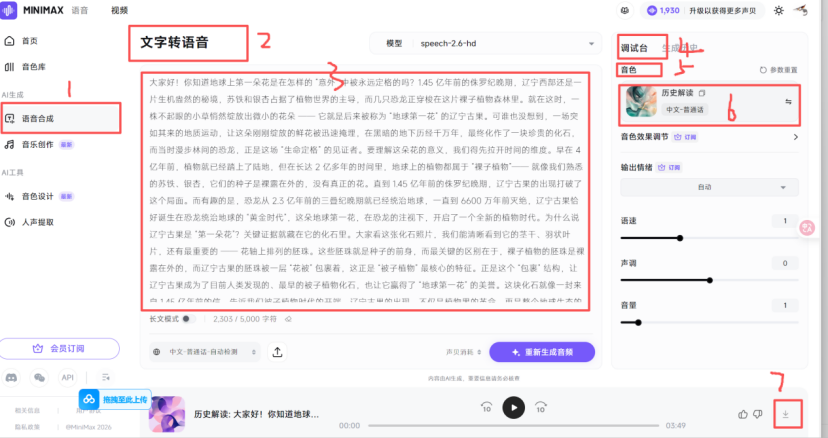Click 参数重置 to reset parameters

tap(778, 70)
